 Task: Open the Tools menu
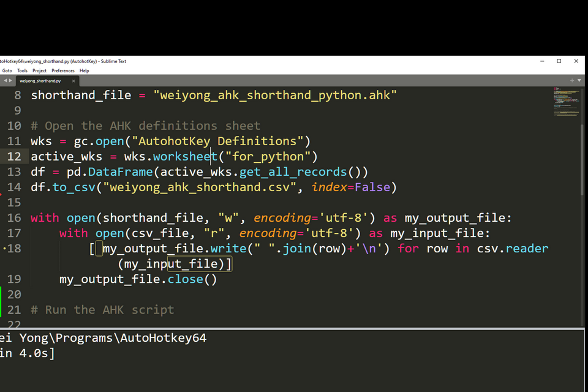coord(22,70)
